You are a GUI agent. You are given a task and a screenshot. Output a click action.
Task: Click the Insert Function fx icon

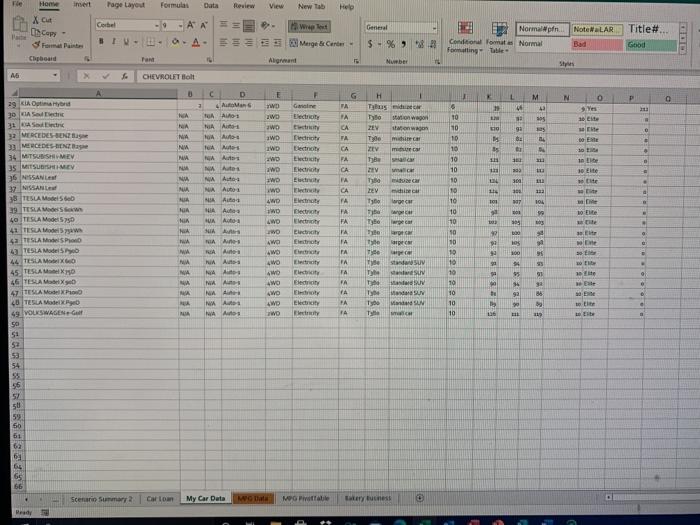click(125, 76)
